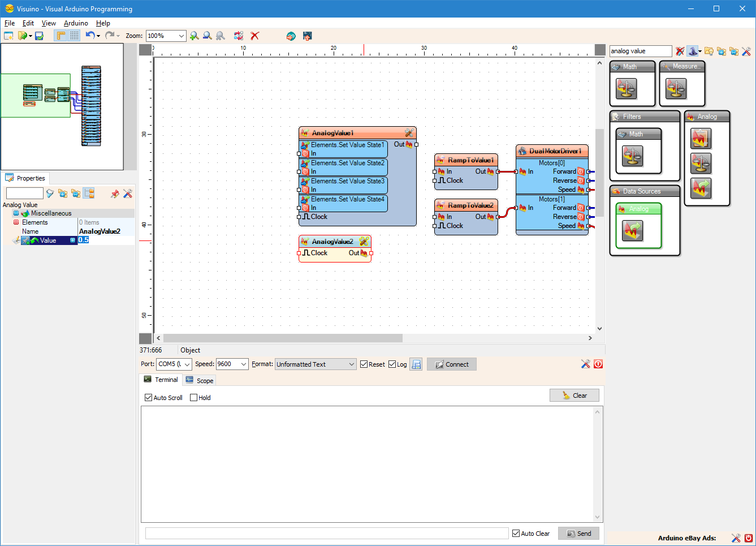Screen dimensions: 756x546
Task: Open the Format dropdown for terminal output
Action: tap(315, 364)
